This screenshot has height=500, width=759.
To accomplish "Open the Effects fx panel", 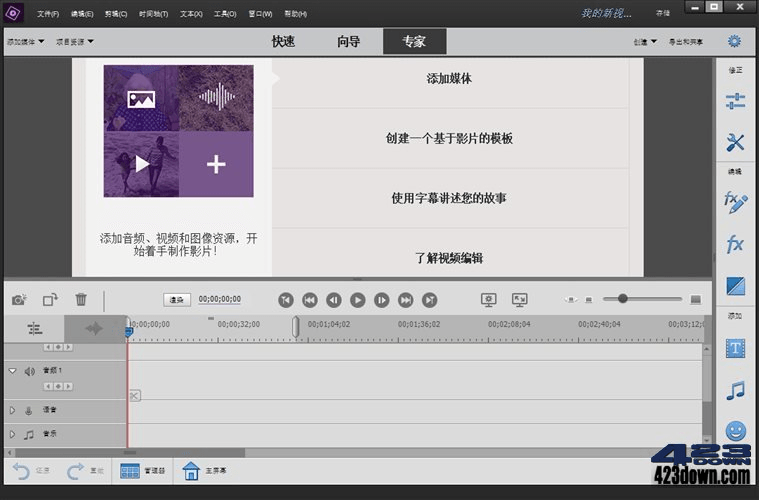I will tap(735, 244).
